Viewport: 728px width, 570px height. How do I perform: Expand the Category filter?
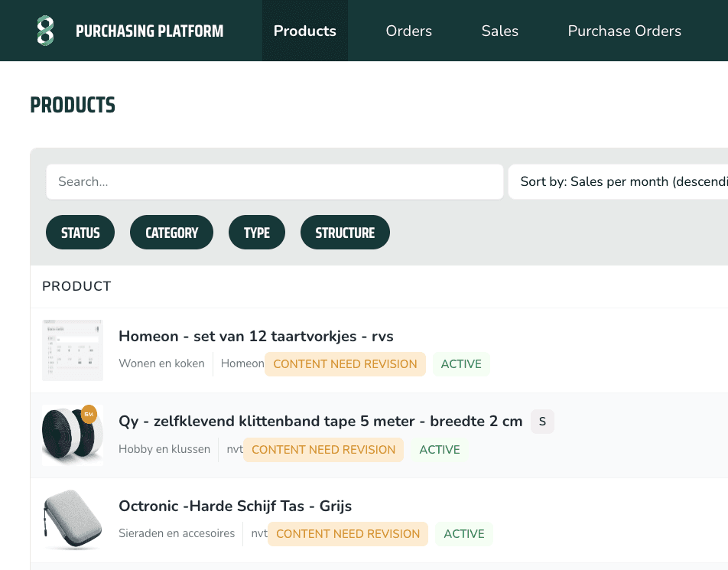point(171,233)
